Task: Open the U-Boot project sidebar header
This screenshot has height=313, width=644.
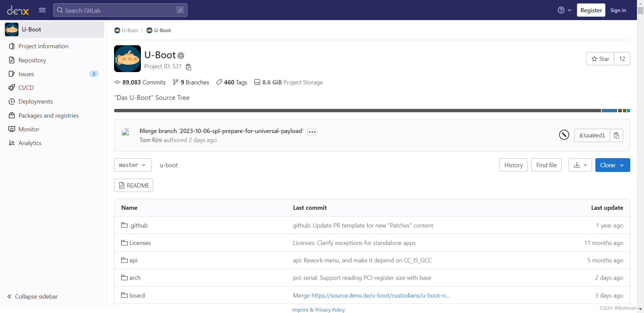Action: (x=54, y=29)
